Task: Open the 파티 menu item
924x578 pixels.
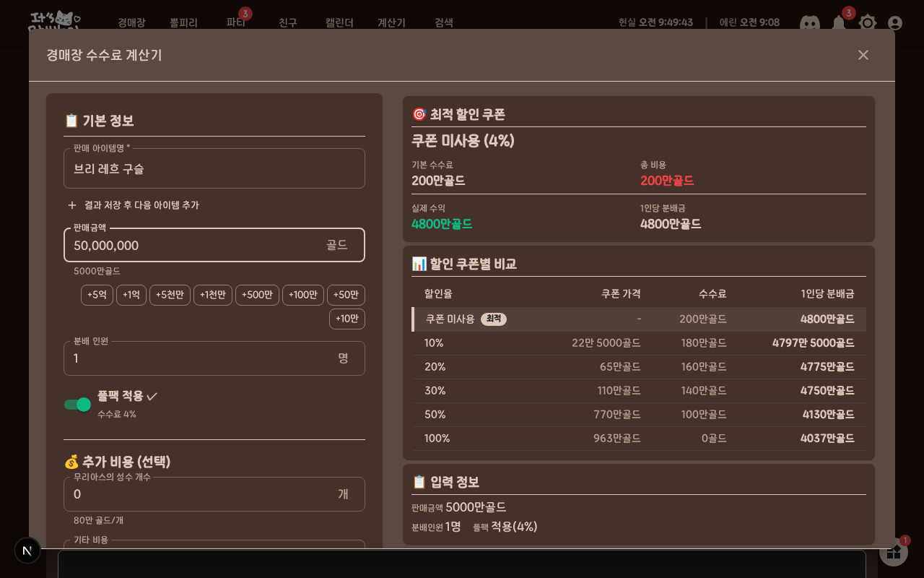Action: click(236, 22)
